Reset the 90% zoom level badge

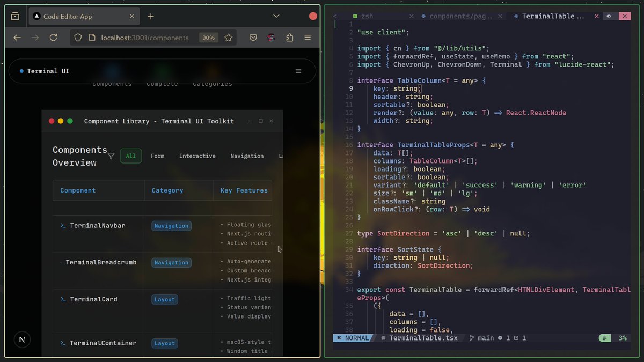(x=208, y=38)
